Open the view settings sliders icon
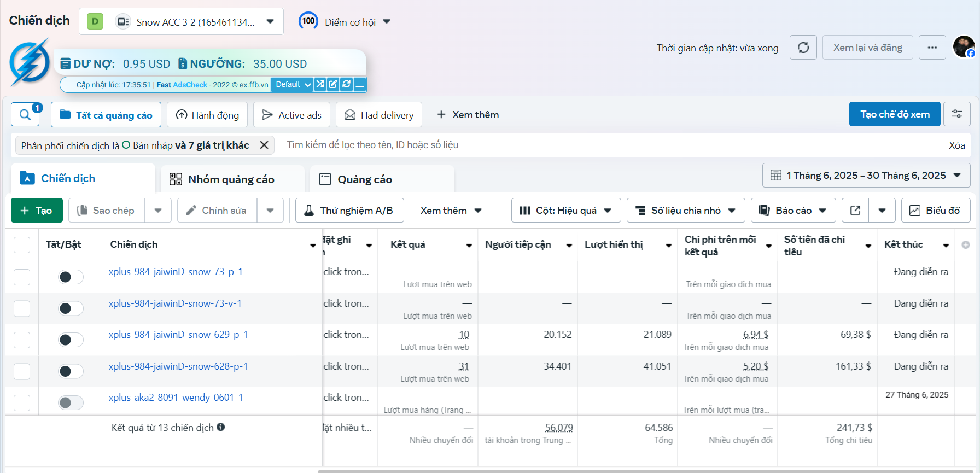Viewport: 980px width, 473px height. click(957, 114)
